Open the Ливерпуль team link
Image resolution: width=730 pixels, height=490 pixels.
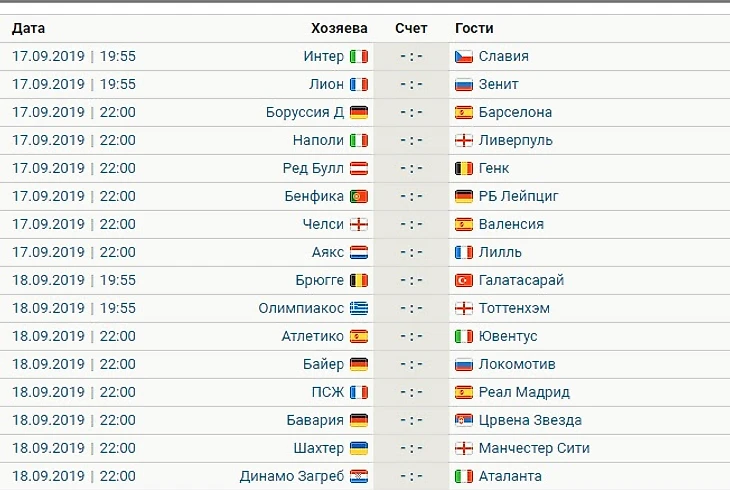point(516,141)
